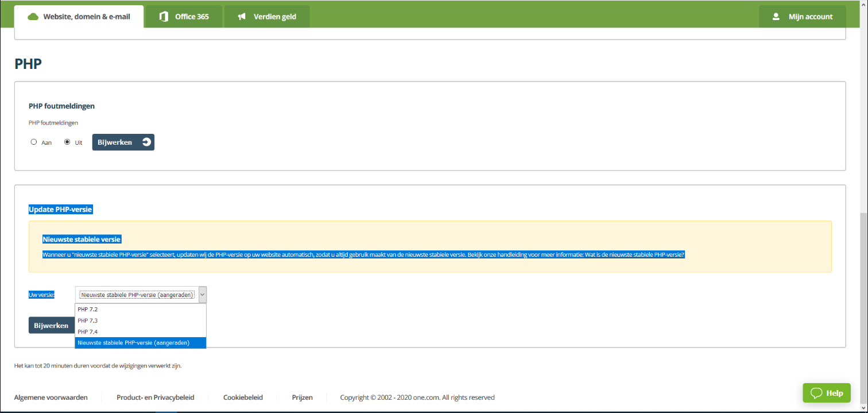Select the Uit radio button
This screenshot has height=413, width=868.
click(67, 142)
